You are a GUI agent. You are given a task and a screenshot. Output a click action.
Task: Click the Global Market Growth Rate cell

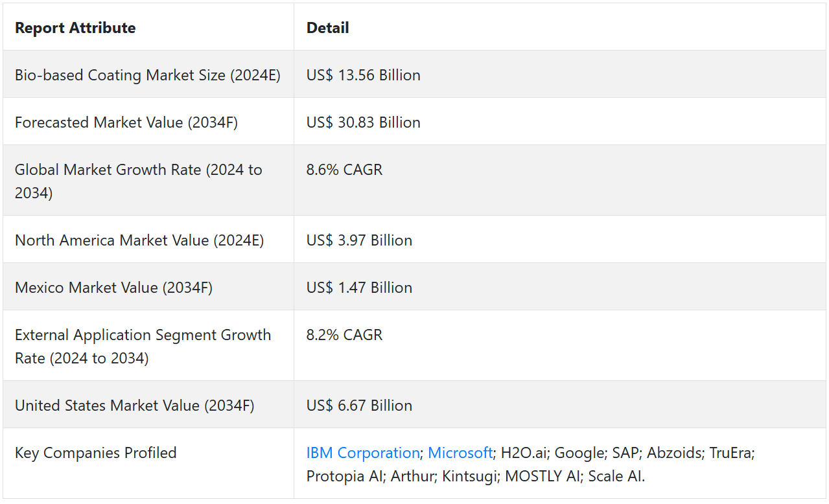click(x=138, y=181)
